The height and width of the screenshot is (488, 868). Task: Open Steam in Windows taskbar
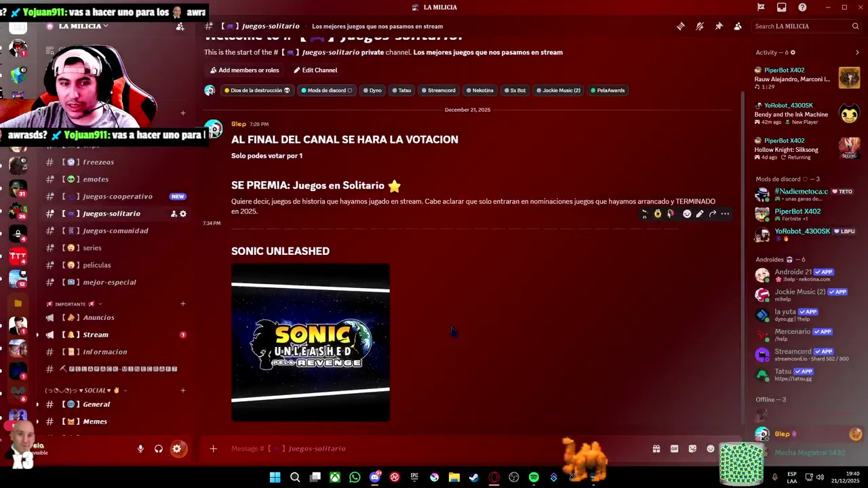pyautogui.click(x=474, y=477)
